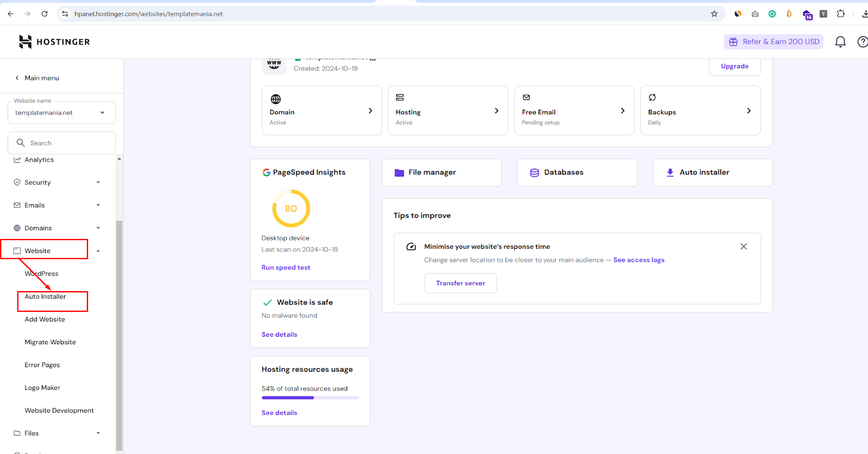Select Migrate Website in sidebar

(x=50, y=342)
